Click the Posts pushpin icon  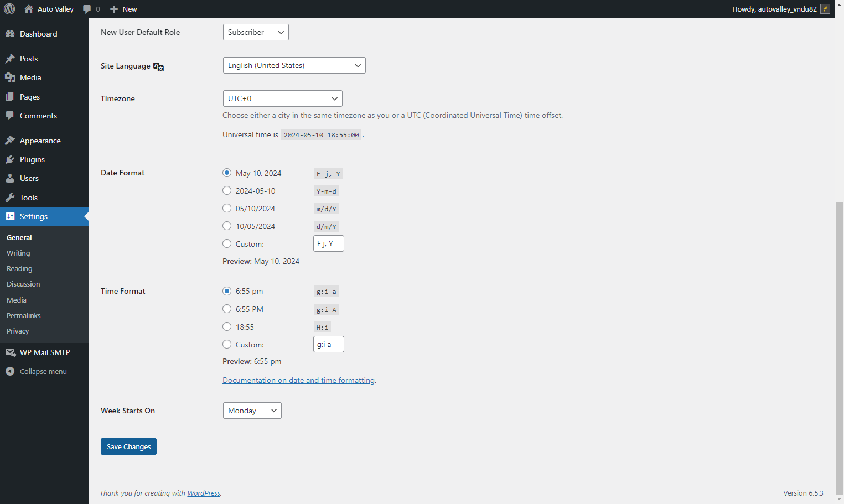(x=10, y=59)
